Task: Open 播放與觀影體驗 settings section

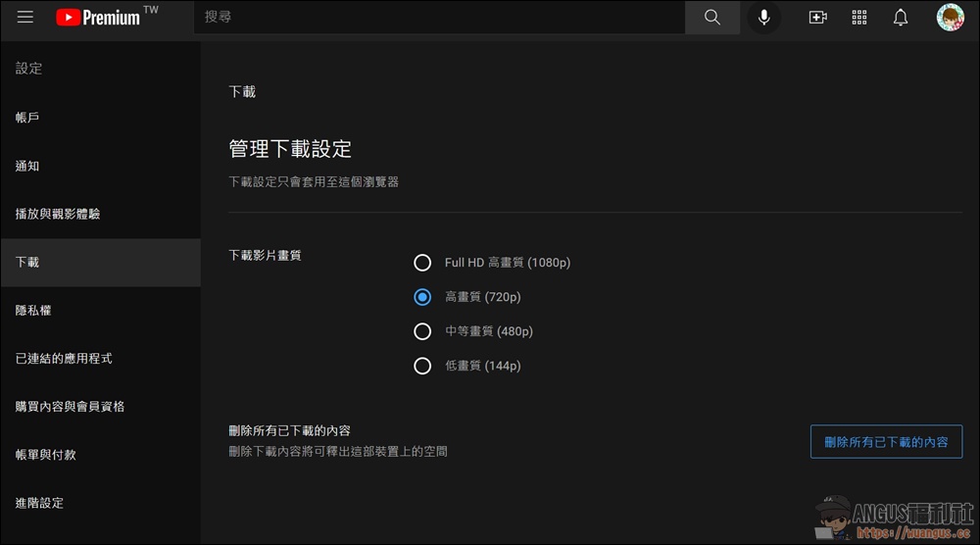Action: (x=101, y=214)
